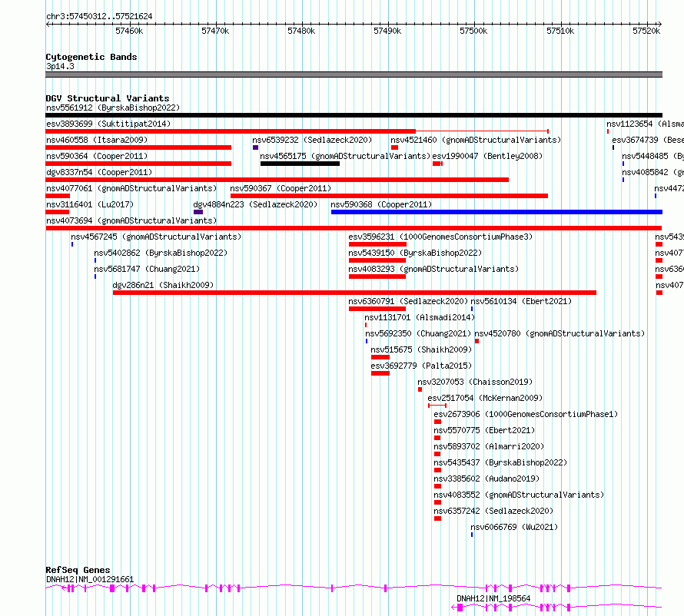Screen dimensions: 684x616
Task: Click nsv4521460 (gnomADStructuralVariants) text
Action: pos(476,140)
